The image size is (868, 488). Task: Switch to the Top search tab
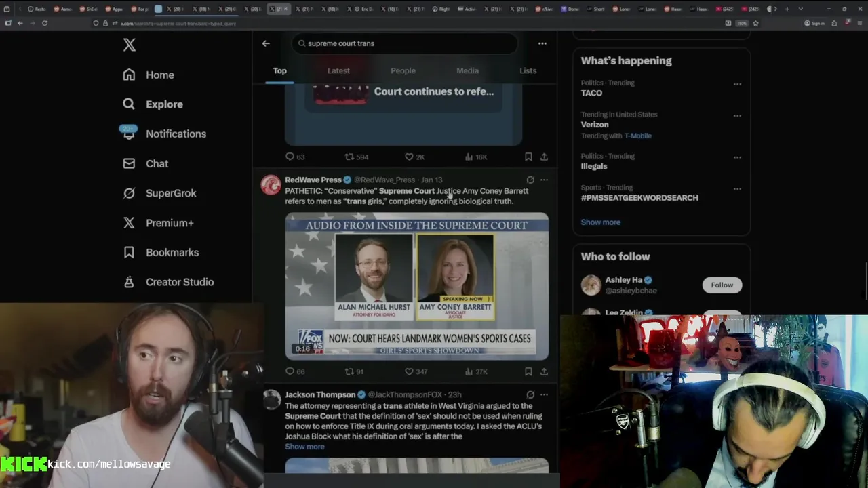[x=279, y=70]
